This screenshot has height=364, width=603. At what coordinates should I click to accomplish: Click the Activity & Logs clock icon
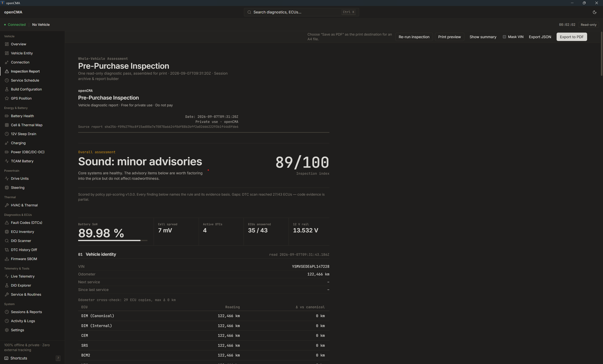tap(7, 321)
